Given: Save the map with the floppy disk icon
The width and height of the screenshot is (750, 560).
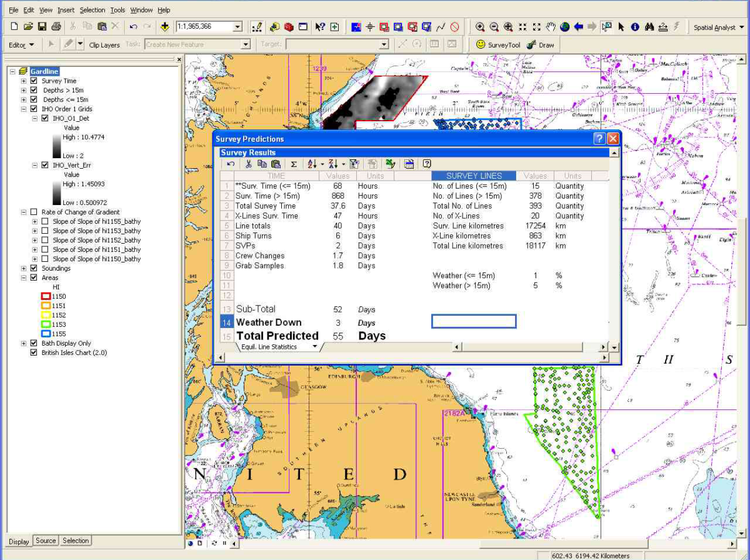Looking at the screenshot, I should 42,27.
